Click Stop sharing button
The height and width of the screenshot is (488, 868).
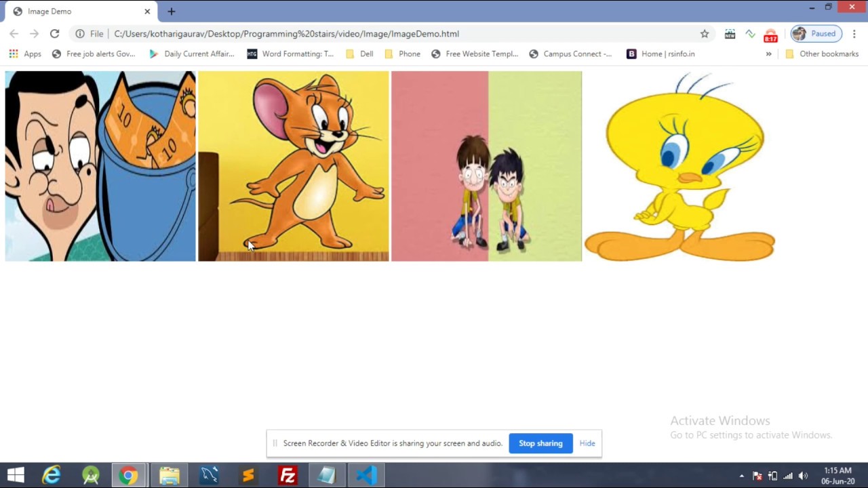pos(540,443)
